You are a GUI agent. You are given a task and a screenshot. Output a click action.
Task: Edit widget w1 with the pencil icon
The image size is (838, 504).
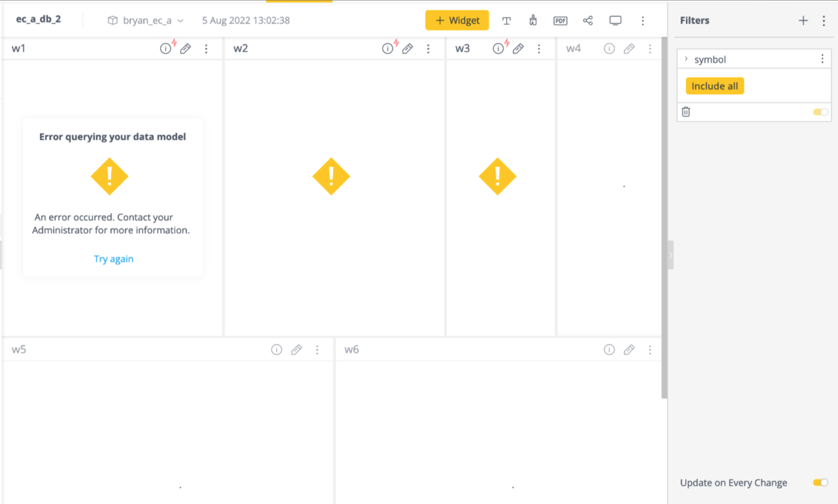185,49
